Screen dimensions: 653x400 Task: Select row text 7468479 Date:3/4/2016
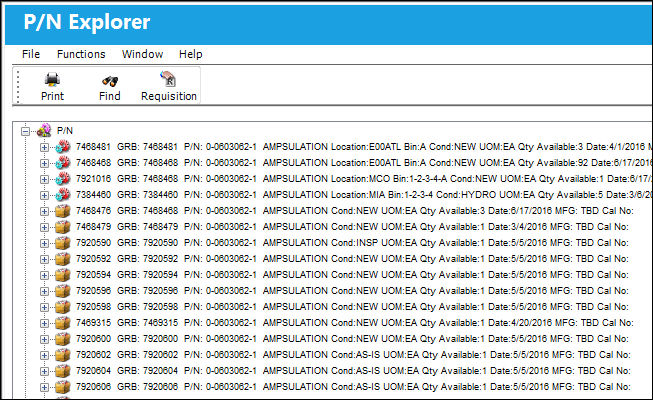pyautogui.click(x=352, y=227)
